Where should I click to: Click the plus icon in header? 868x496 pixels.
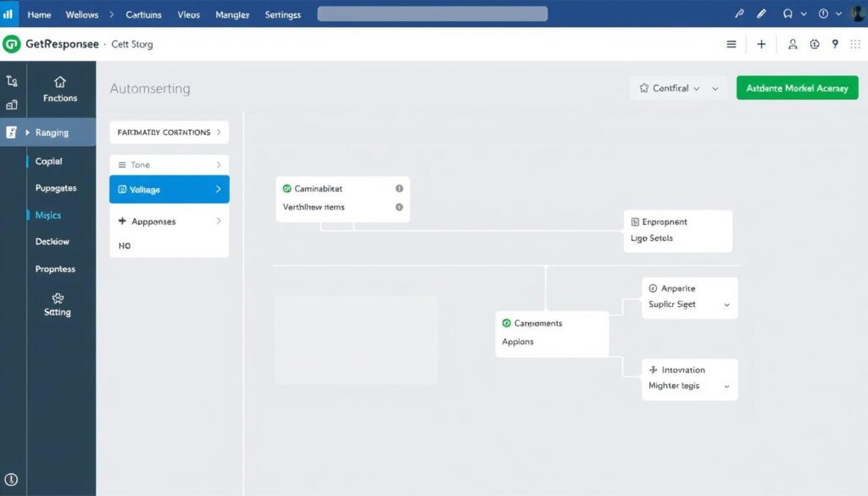click(761, 44)
